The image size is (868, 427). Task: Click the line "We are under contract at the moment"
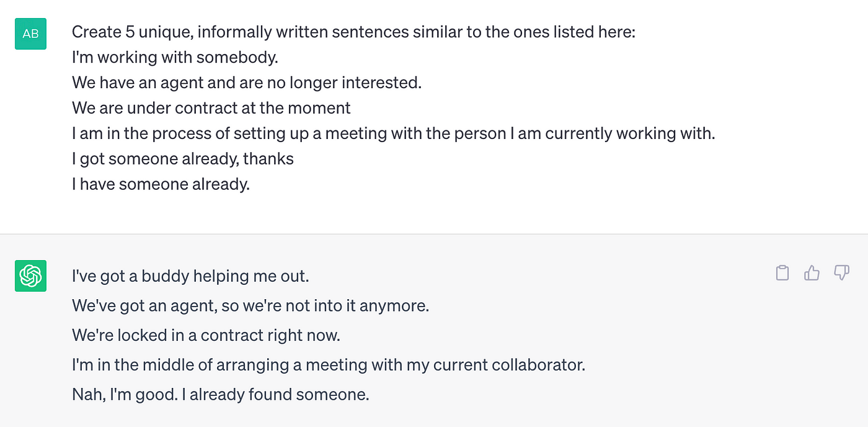[x=211, y=108]
